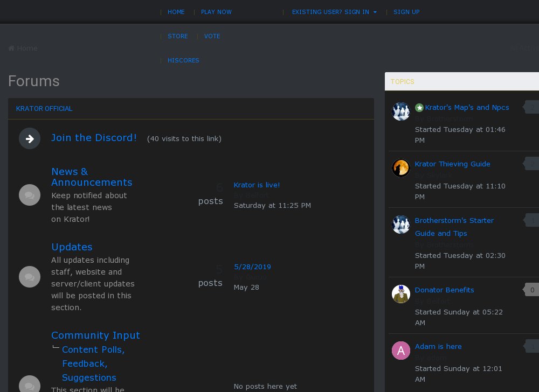The width and height of the screenshot is (539, 392).
Task: Open the Play Now menu item
Action: click(x=216, y=12)
